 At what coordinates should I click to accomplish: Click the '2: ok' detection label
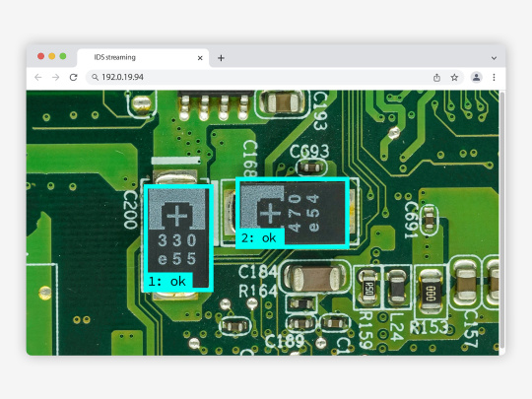coord(259,237)
